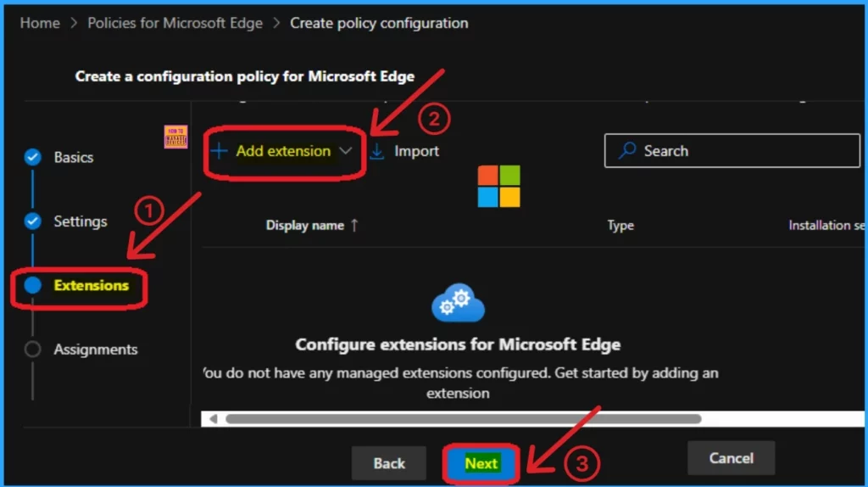
Task: Click the plus icon beside Add extension
Action: coord(219,151)
